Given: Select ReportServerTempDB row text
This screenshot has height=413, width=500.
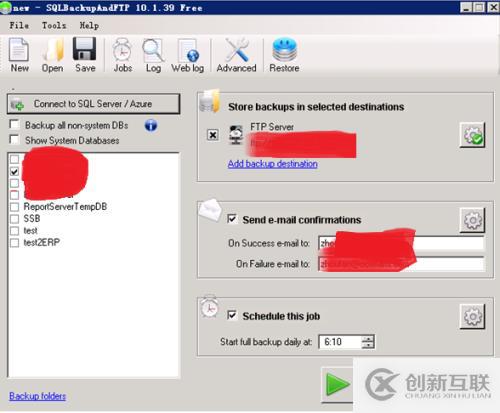Looking at the screenshot, I should [65, 207].
